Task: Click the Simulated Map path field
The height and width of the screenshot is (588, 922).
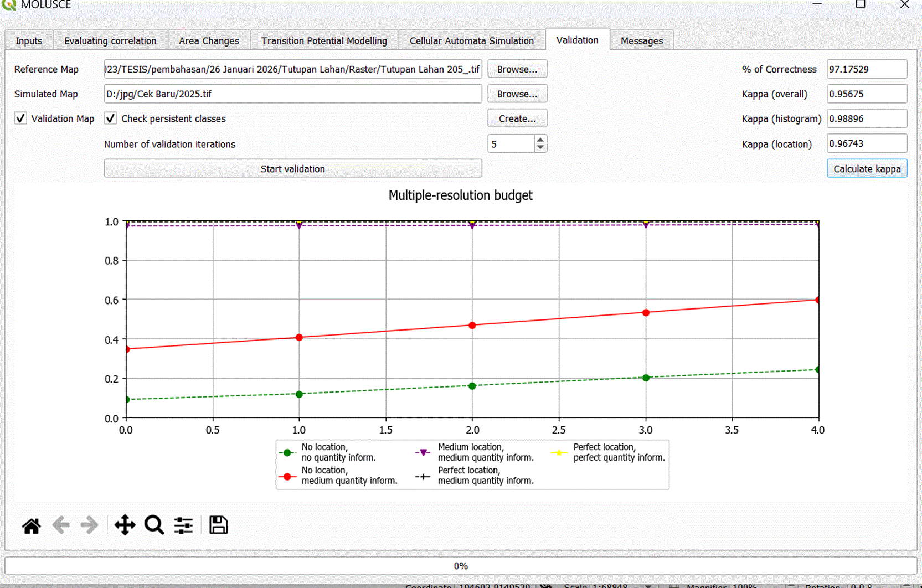Action: [293, 94]
